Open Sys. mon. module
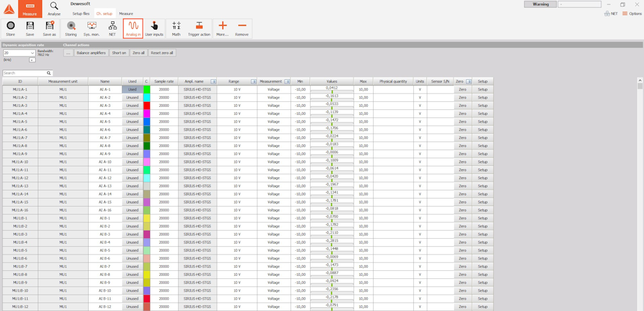The height and width of the screenshot is (311, 644). (92, 29)
